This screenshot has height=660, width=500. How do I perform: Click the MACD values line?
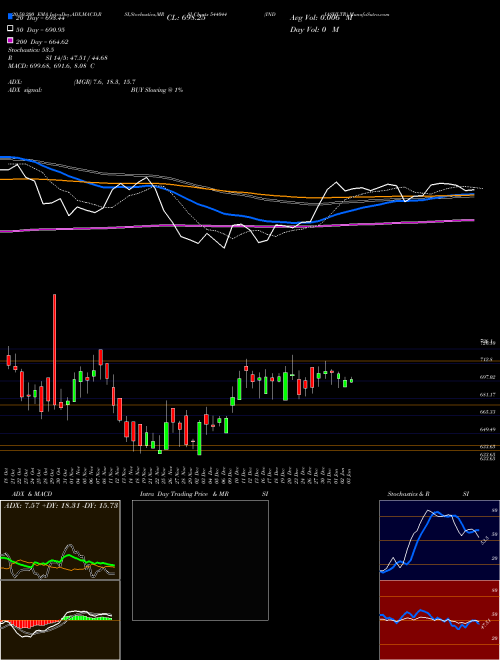coord(51,66)
